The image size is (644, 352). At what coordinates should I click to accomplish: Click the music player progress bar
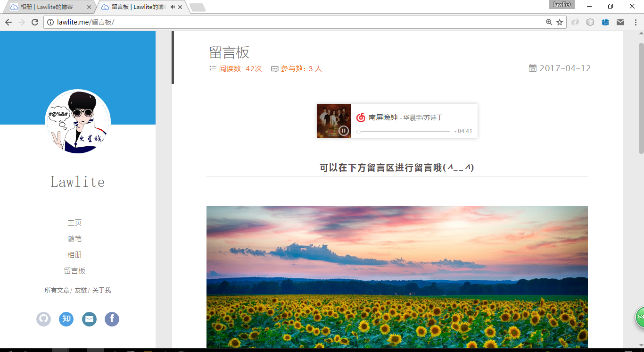(404, 132)
